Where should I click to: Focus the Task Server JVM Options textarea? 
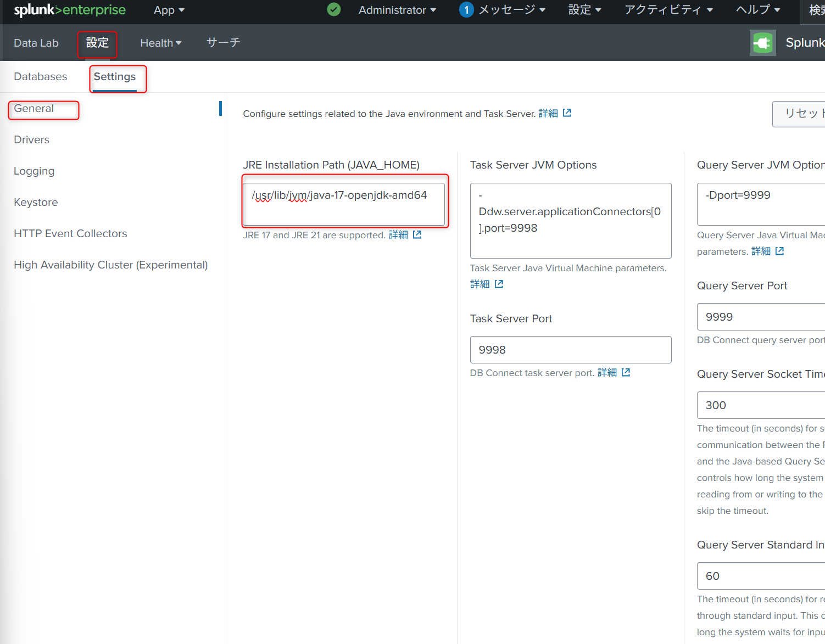(x=571, y=221)
